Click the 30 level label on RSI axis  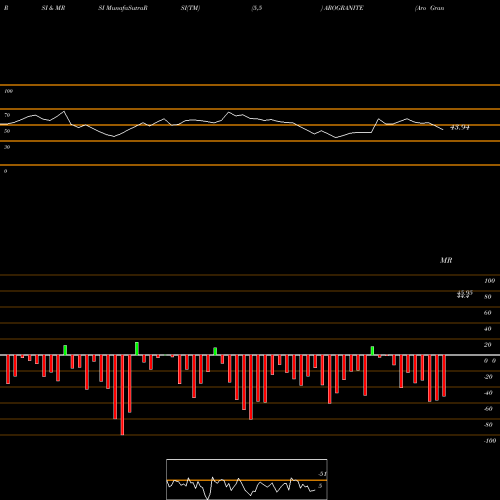point(7,147)
